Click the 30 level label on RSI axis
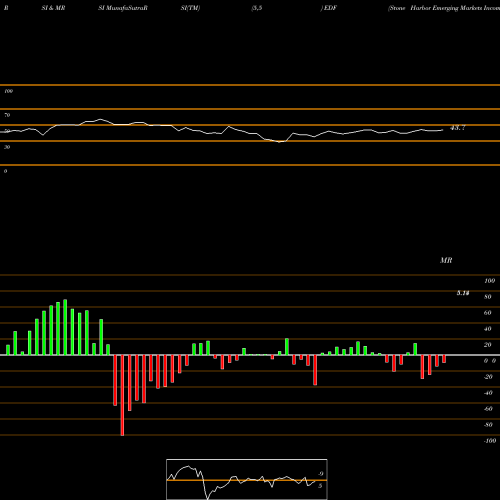500x500 pixels. (x=7, y=147)
